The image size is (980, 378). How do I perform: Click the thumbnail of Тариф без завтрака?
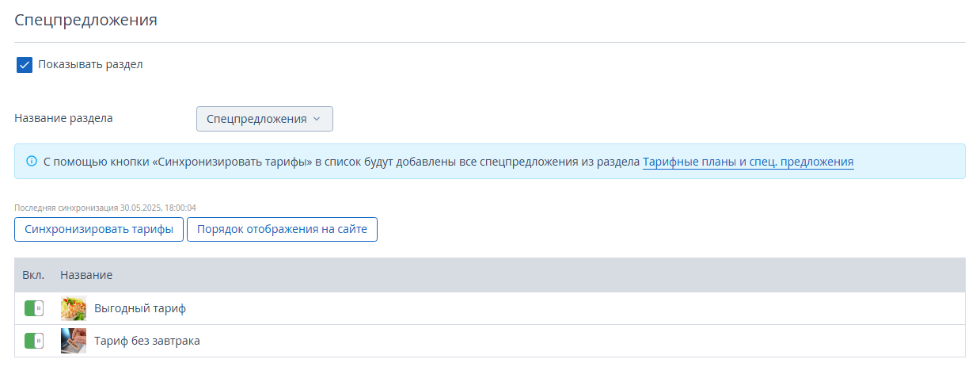[74, 341]
